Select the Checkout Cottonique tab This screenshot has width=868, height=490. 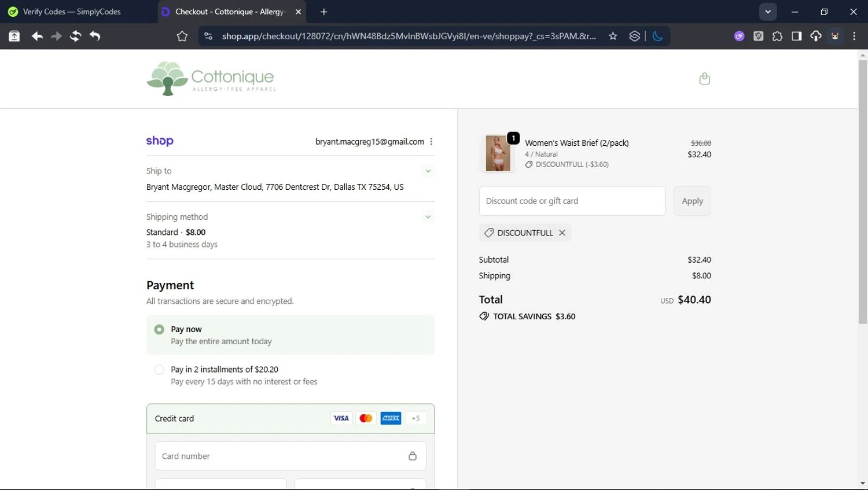point(229,12)
